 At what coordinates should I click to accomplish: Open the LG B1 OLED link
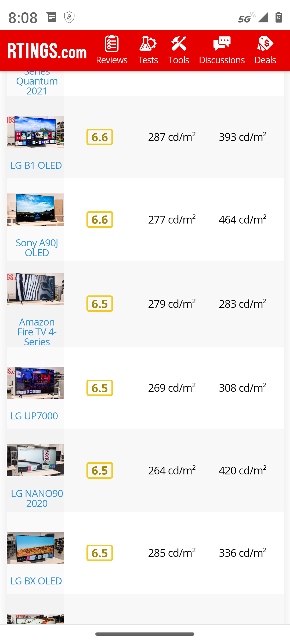[x=36, y=165]
